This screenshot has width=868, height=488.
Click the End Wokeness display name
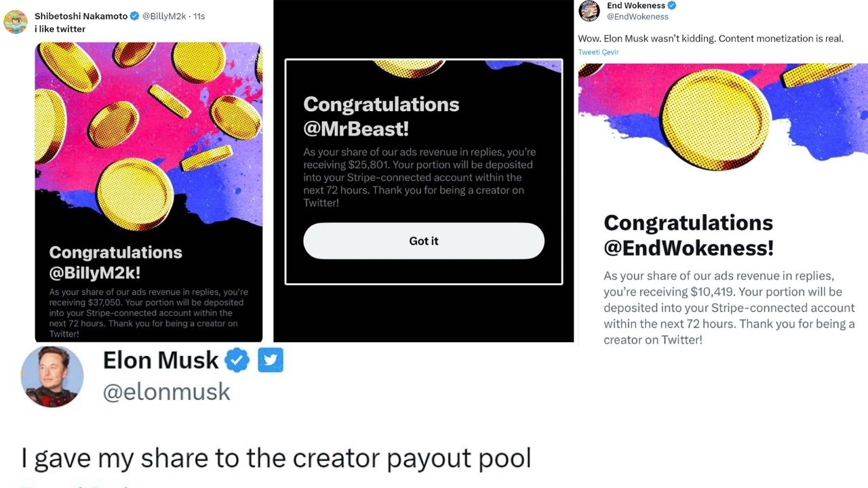(x=635, y=5)
